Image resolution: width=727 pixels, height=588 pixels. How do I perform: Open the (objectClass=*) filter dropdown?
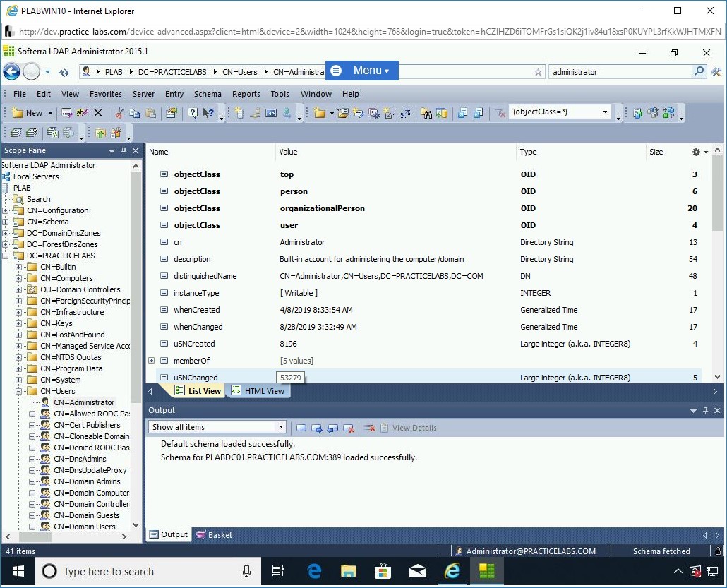605,112
